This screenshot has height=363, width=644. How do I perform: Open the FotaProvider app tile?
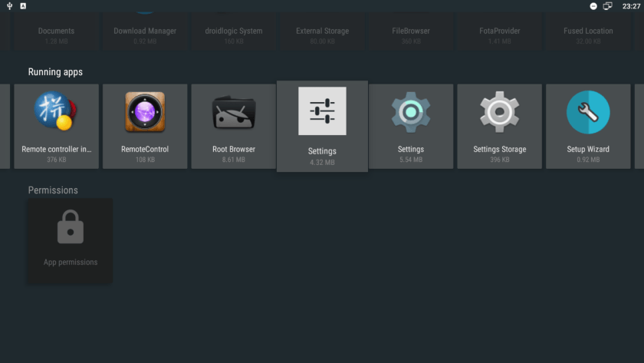(499, 31)
